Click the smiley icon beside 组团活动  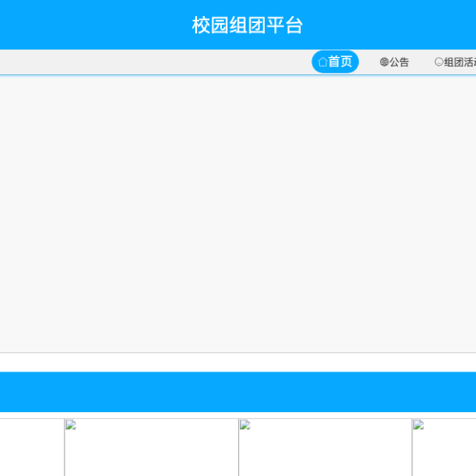pos(439,62)
